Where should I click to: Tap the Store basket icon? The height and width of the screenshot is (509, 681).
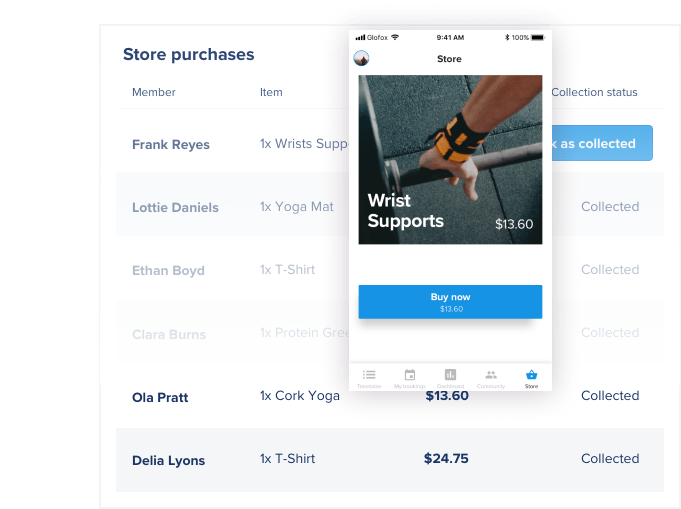point(532,375)
